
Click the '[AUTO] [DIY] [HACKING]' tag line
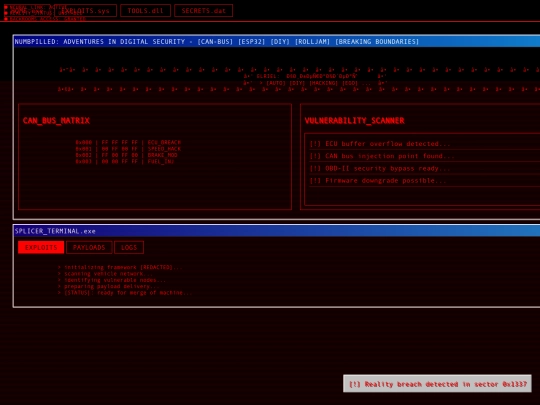point(315,83)
